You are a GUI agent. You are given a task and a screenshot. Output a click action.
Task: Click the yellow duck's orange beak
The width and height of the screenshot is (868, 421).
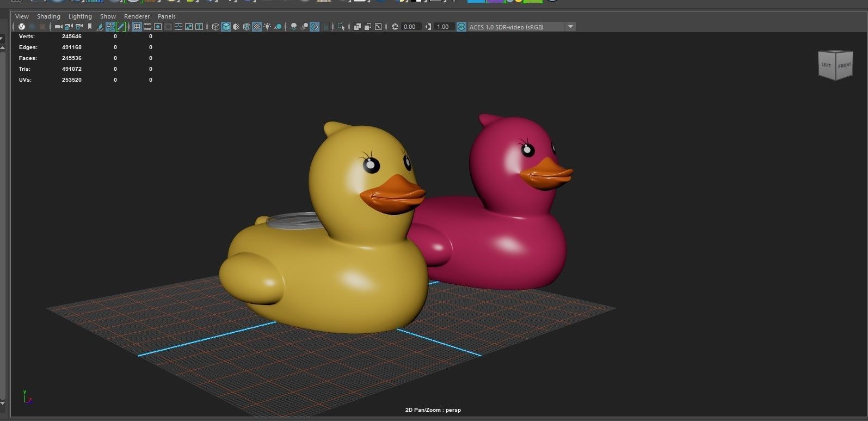point(393,195)
